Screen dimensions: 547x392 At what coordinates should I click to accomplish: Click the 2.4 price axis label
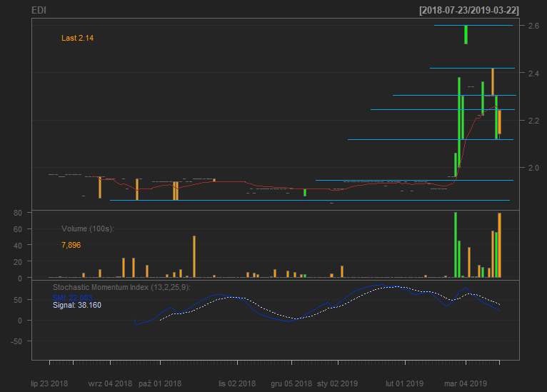point(533,74)
